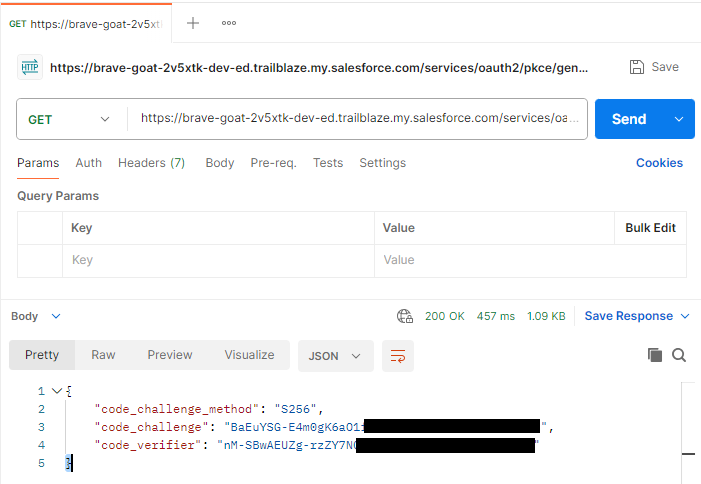Copy response with the copy icon
The height and width of the screenshot is (484, 701).
tap(655, 355)
